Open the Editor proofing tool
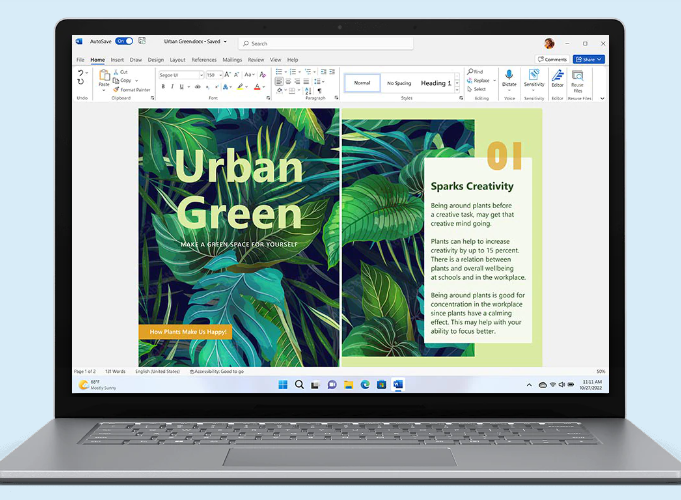Viewport: 681px width, 500px height. (x=557, y=76)
